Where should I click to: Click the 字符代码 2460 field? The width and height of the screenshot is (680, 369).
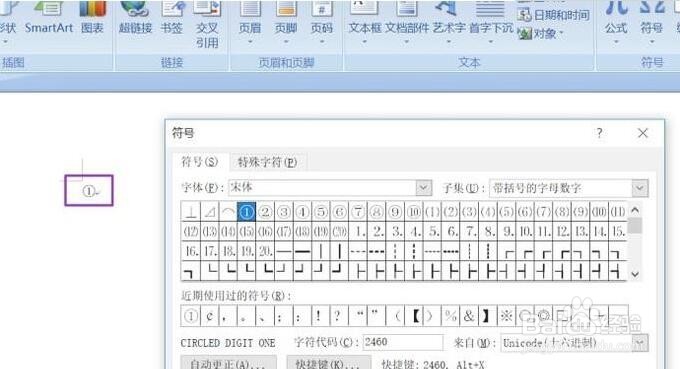coord(403,342)
